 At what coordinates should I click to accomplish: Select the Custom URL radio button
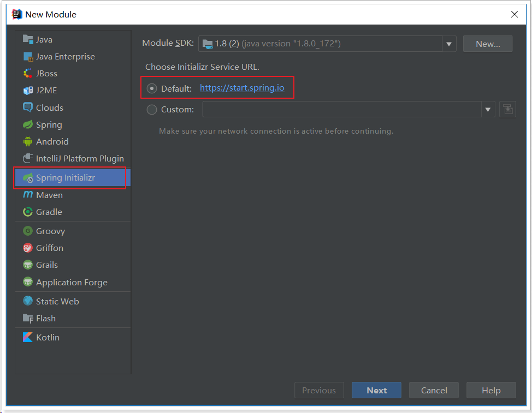152,110
